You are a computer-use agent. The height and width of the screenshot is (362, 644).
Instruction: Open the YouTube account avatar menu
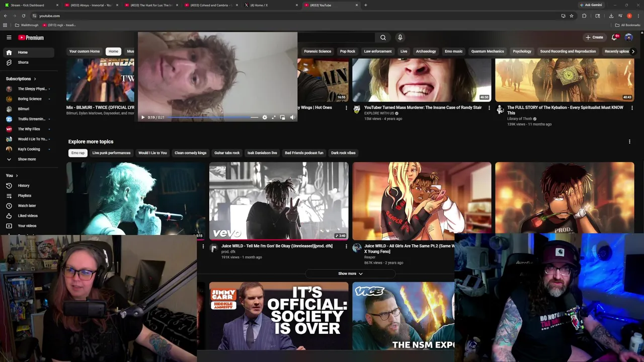pos(629,37)
